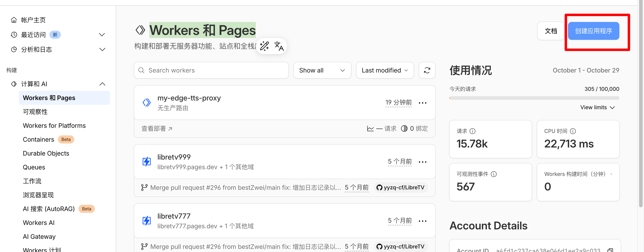The image size is (644, 252).
Task: Click info icon next to 可观测性事件
Action: 494,174
